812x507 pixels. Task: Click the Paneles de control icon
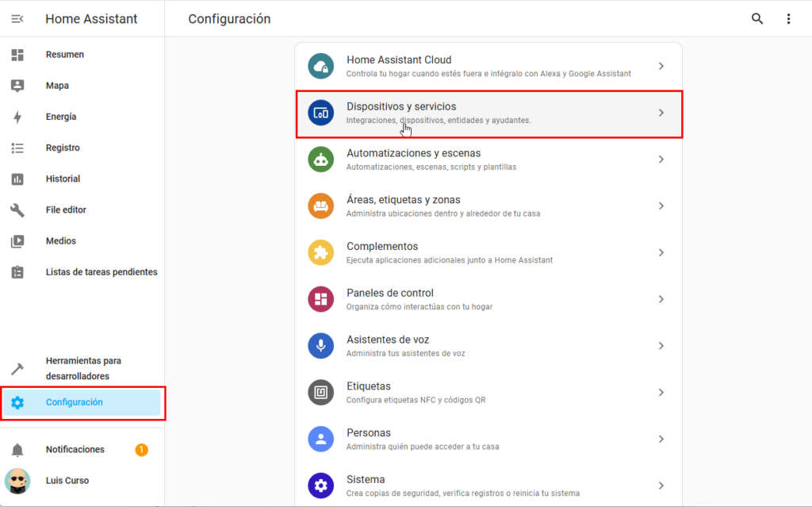[x=320, y=299]
